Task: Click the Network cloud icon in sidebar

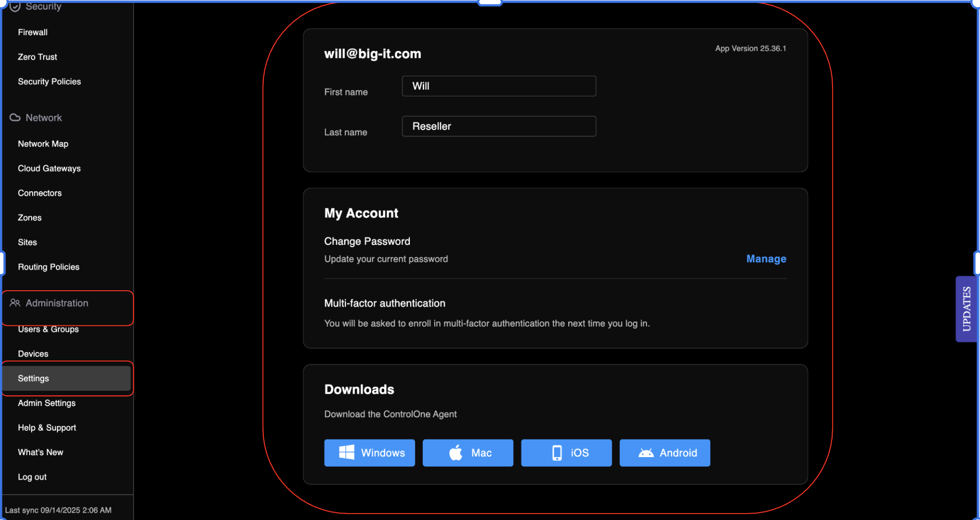Action: pyautogui.click(x=15, y=118)
